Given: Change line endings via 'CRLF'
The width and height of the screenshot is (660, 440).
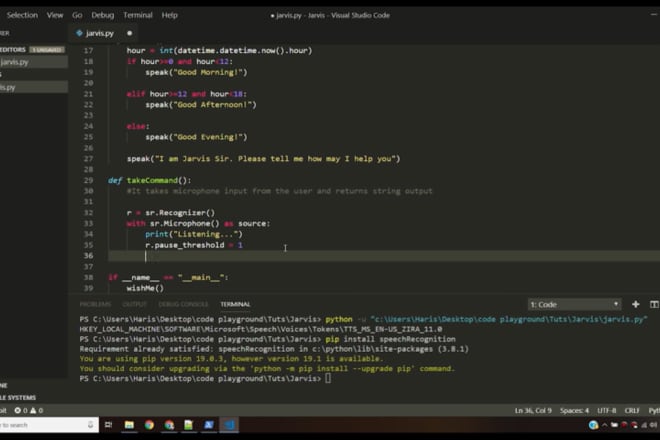Looking at the screenshot, I should (632, 410).
